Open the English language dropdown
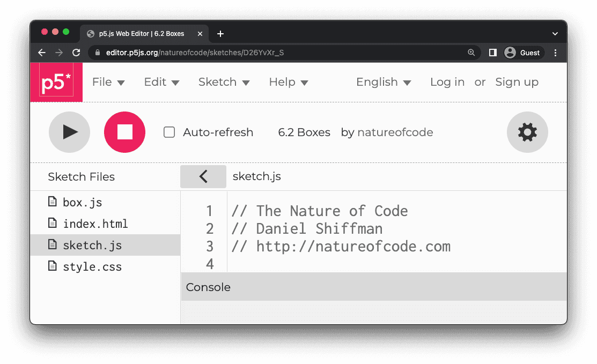The image size is (597, 364). [x=378, y=82]
